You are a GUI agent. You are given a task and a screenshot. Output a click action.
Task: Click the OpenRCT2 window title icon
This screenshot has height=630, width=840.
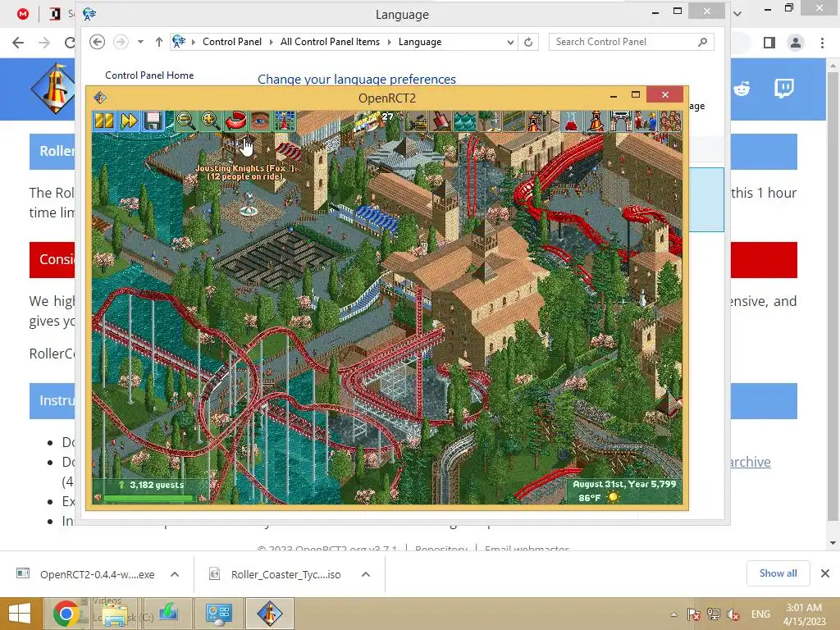click(x=100, y=98)
